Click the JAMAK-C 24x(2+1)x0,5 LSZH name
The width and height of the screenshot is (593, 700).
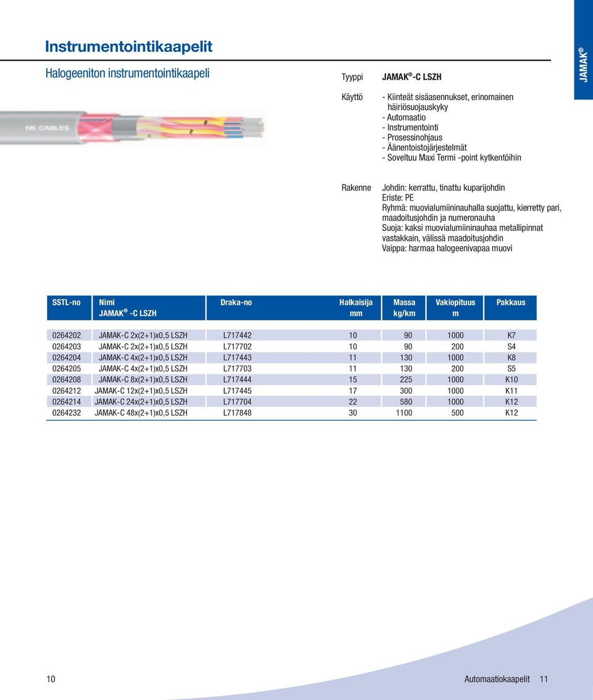tap(141, 402)
